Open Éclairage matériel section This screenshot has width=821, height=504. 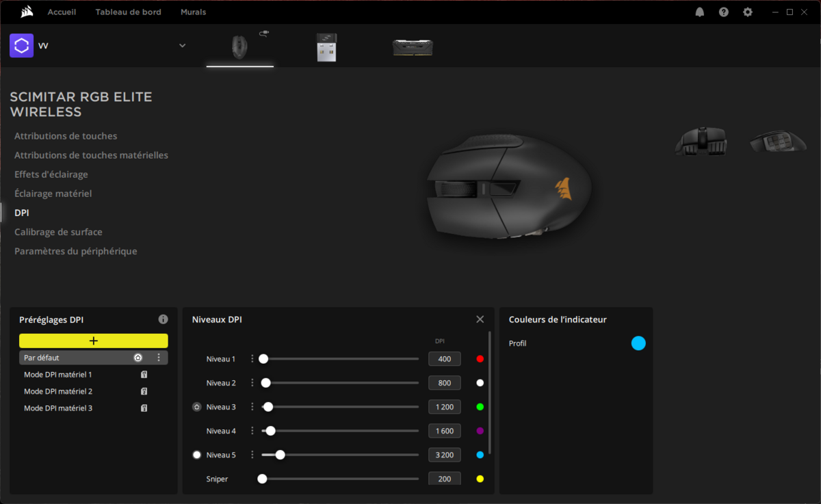coord(53,194)
